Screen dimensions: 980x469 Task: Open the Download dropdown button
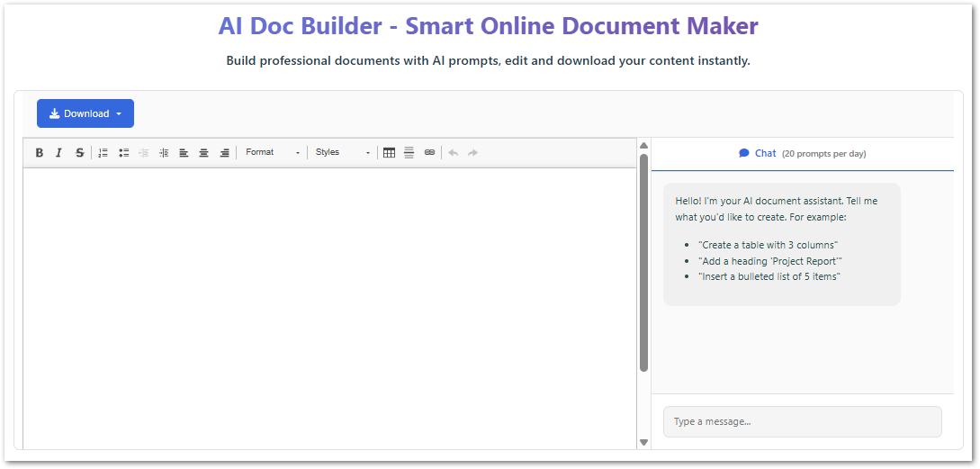(x=85, y=113)
